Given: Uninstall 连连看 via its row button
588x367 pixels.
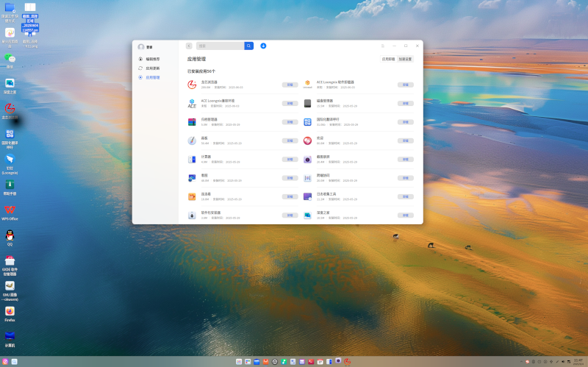Looking at the screenshot, I should tap(290, 196).
